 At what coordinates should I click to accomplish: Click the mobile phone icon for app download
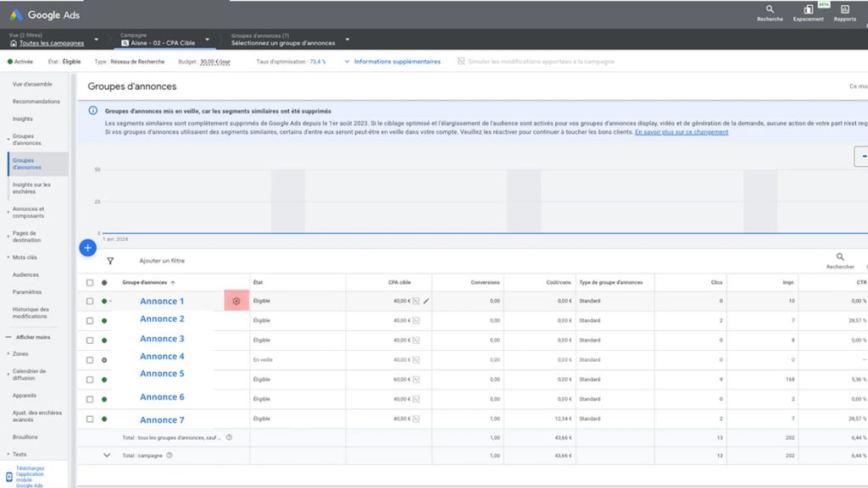8,477
